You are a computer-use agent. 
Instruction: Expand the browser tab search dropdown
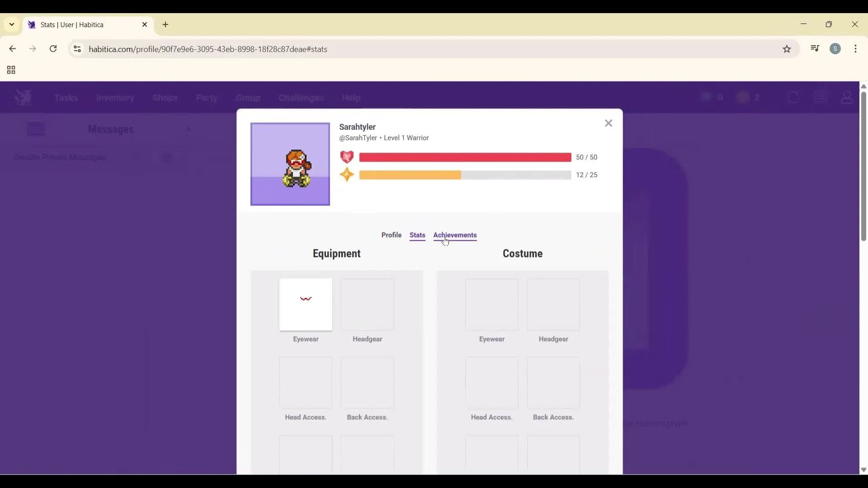[11, 25]
